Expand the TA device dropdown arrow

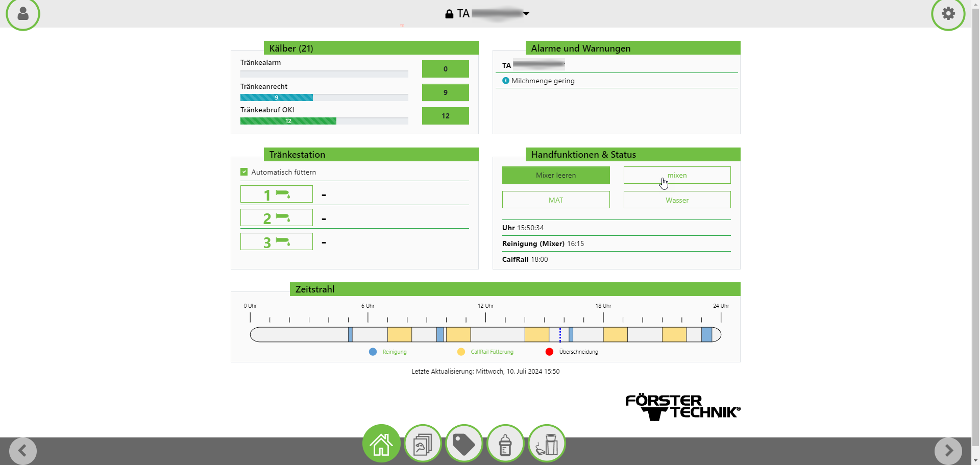click(x=526, y=14)
